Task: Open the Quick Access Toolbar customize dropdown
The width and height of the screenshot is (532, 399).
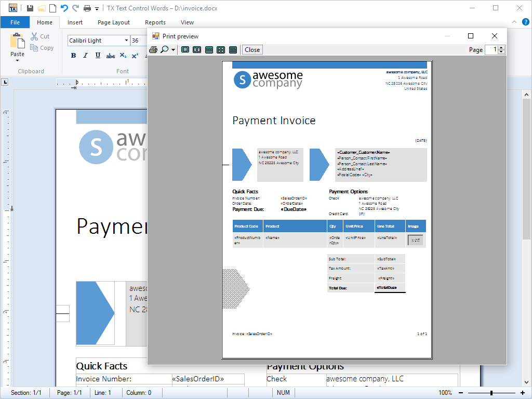Action: tap(97, 9)
